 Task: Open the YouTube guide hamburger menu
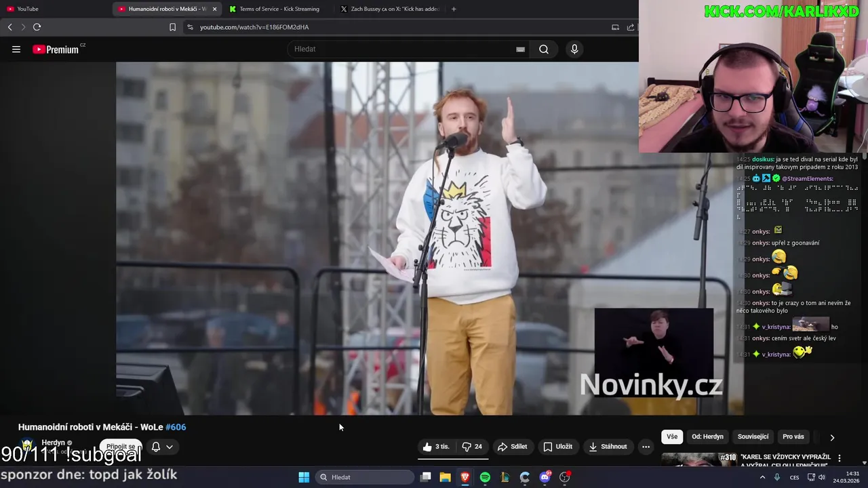point(16,49)
